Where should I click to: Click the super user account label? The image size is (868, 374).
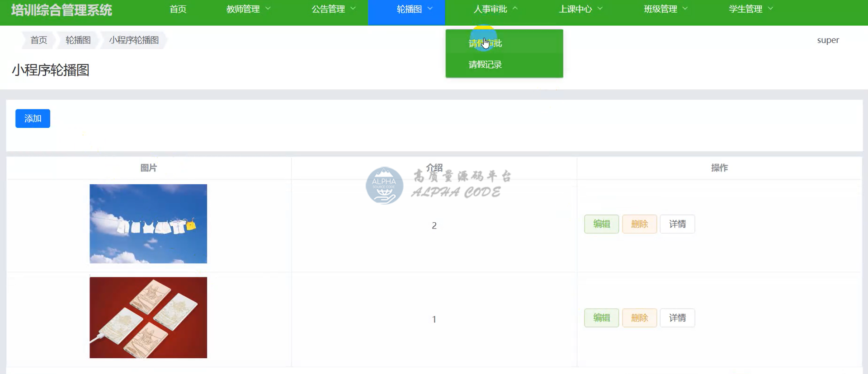[x=828, y=40]
